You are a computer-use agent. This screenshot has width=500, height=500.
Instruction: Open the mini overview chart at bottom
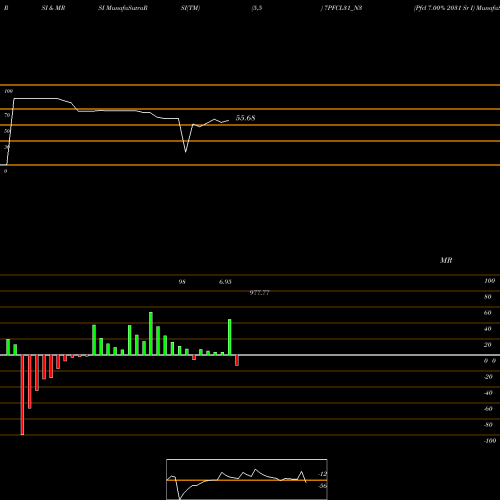click(247, 479)
